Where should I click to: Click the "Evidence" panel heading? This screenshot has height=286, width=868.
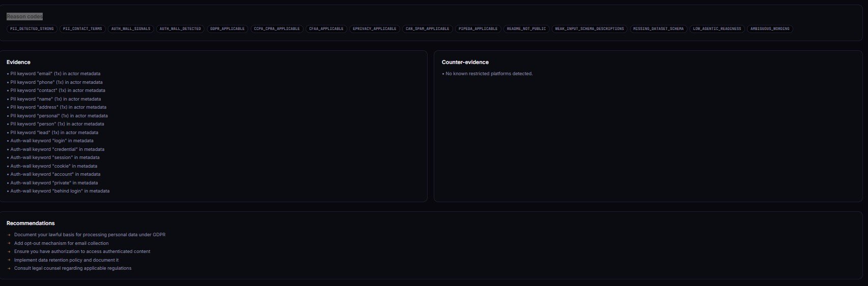(x=18, y=62)
